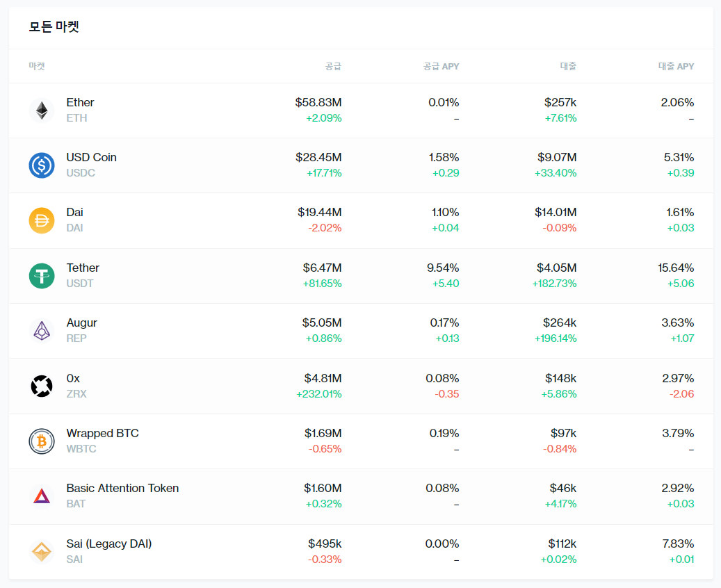Open the Ether market name
721x588 pixels.
click(80, 103)
